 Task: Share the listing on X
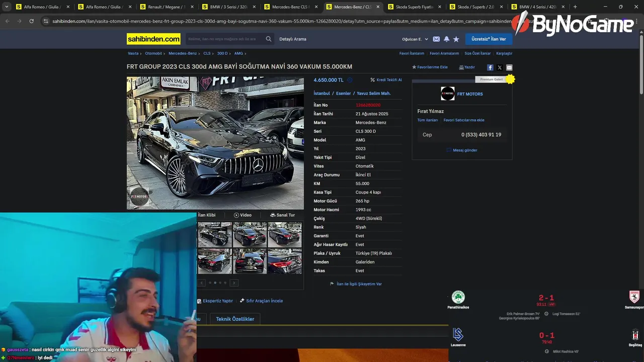tap(500, 67)
